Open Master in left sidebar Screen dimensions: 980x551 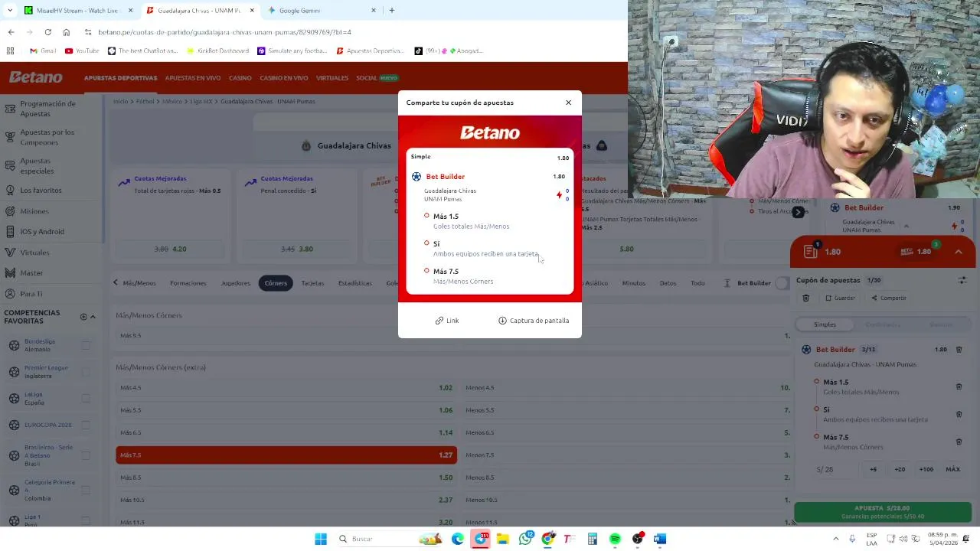31,273
